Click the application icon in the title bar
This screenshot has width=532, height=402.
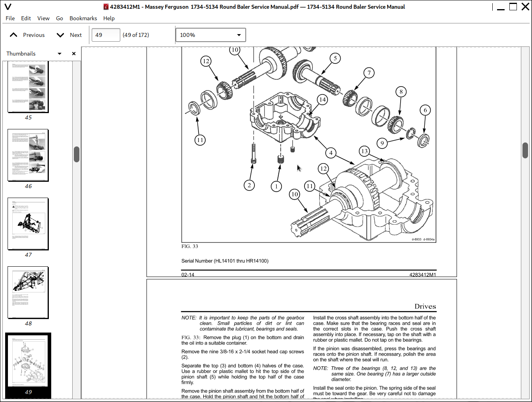8,7
